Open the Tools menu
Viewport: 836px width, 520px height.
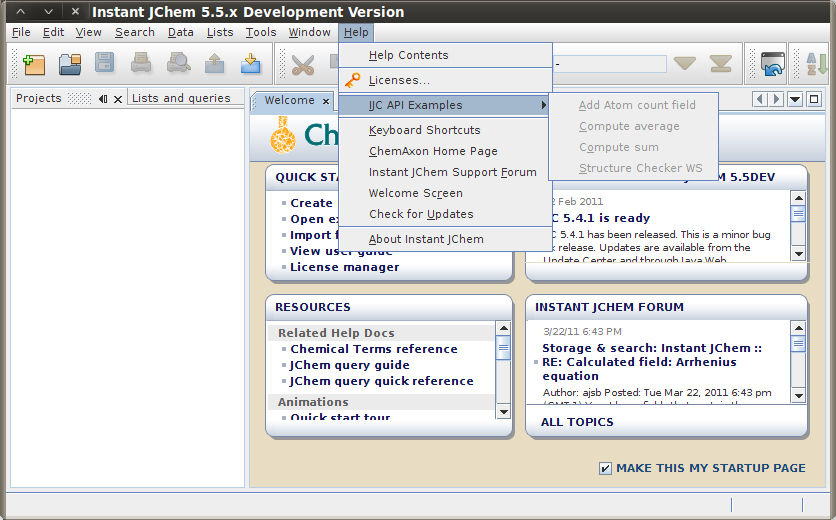point(261,32)
